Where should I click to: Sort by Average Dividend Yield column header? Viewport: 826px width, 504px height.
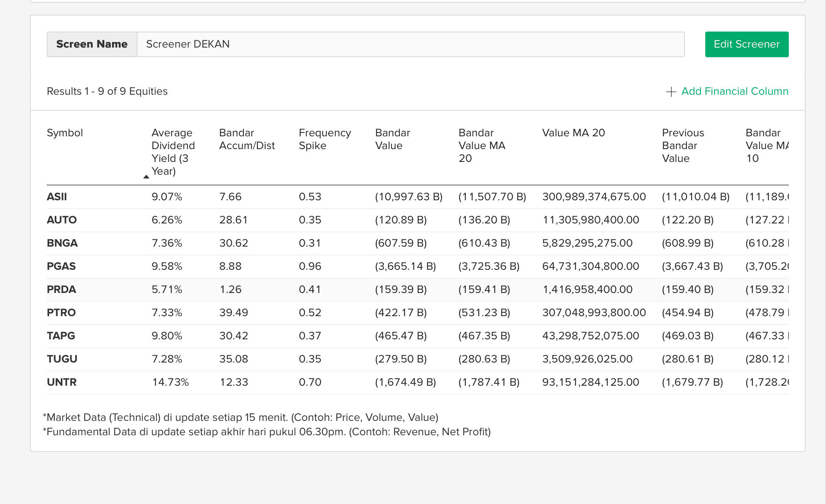(173, 152)
